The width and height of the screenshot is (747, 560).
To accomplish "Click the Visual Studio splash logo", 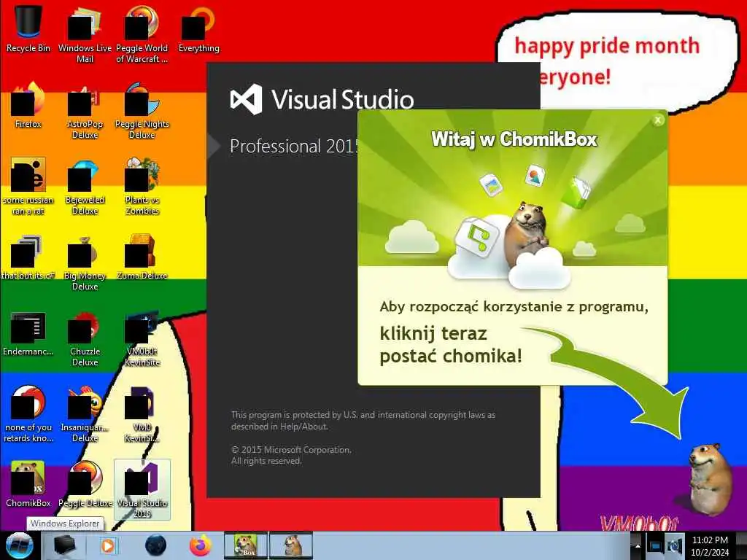I will point(247,99).
